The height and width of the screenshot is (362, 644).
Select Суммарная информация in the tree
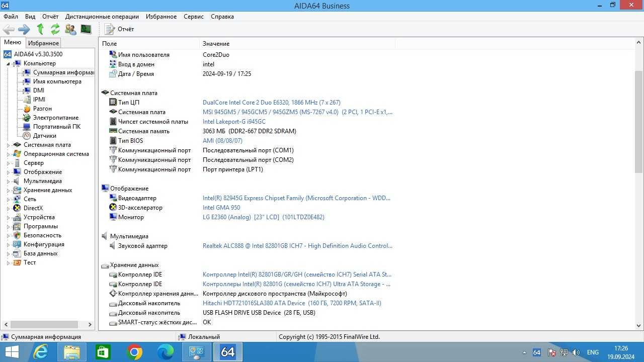[63, 72]
